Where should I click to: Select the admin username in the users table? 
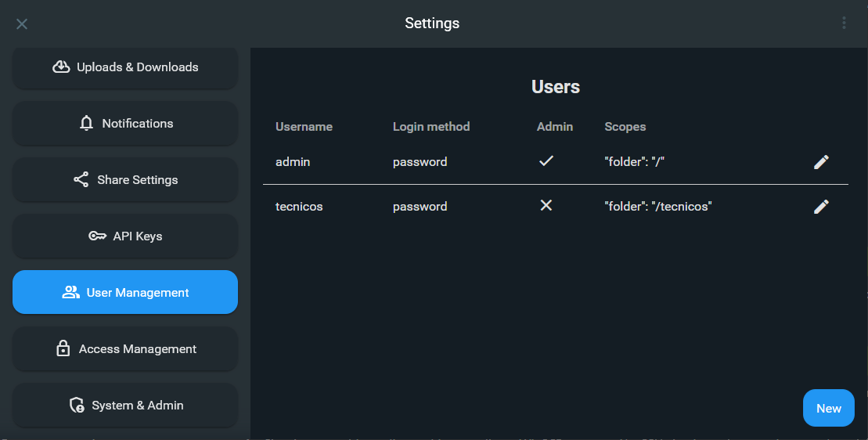(x=293, y=162)
